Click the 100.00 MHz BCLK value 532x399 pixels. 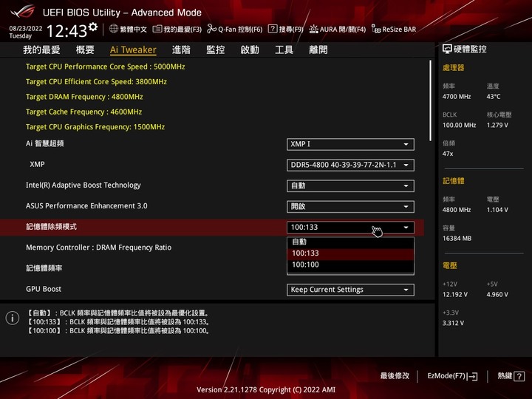[x=459, y=125]
